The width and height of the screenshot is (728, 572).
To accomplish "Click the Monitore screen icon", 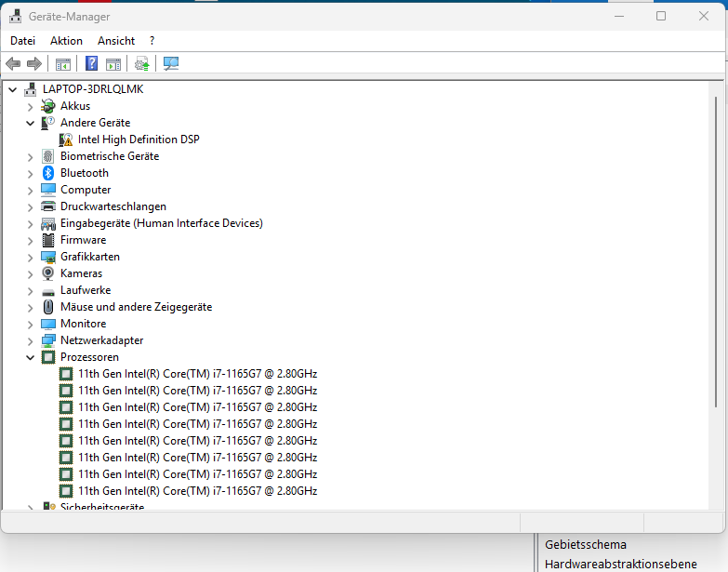I will 47,324.
